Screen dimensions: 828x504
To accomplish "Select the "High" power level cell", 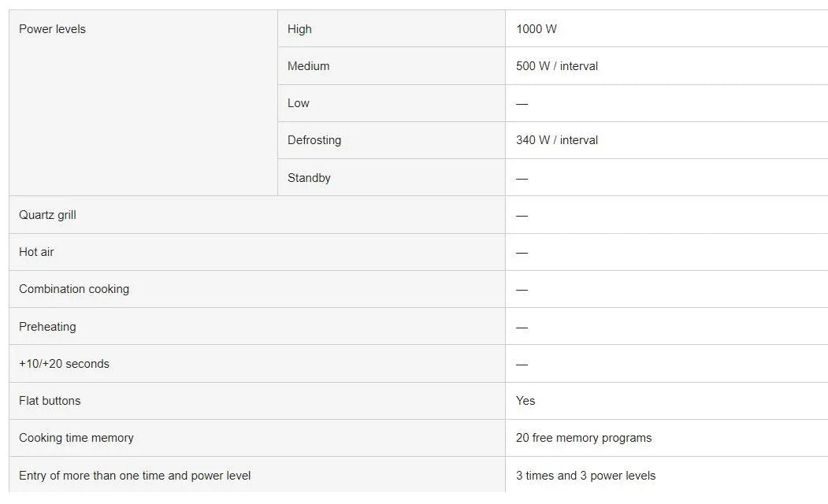I will coord(299,29).
